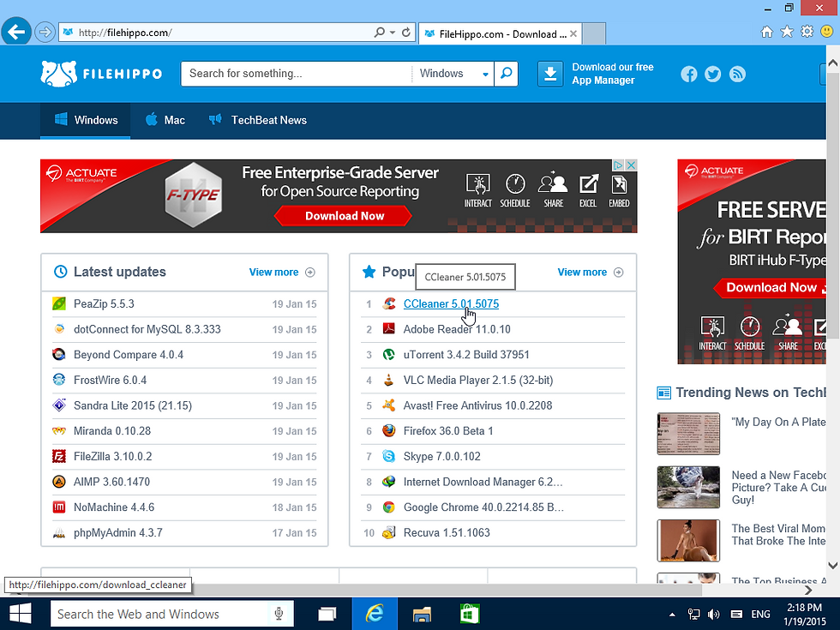This screenshot has height=630, width=840.
Task: Click the App Manager download arrow icon
Action: 550,74
